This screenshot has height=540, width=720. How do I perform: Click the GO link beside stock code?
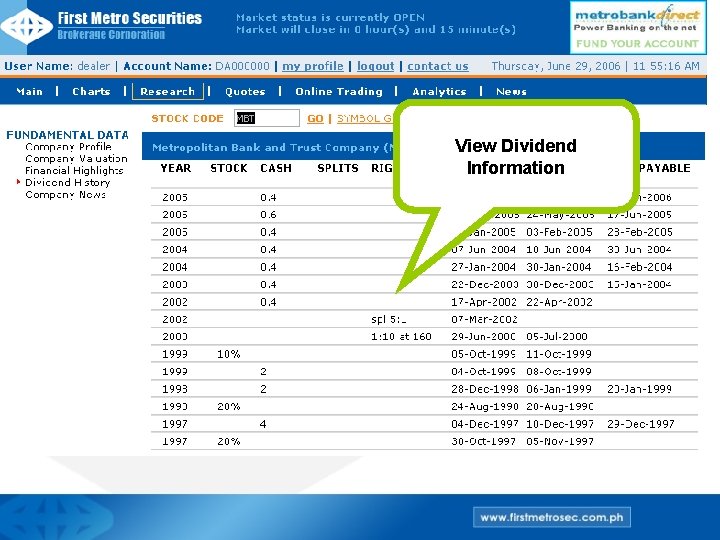click(x=315, y=118)
